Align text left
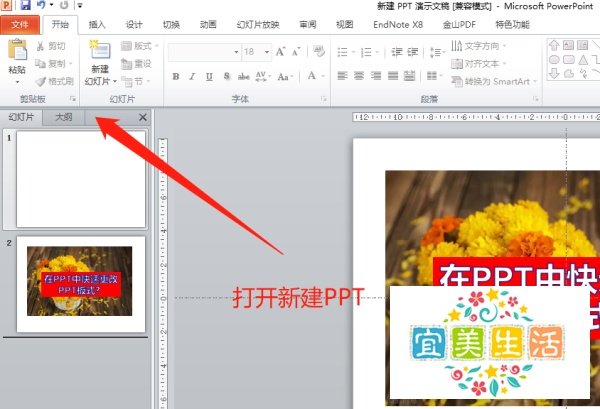Image resolution: width=600 pixels, height=409 pixels. coord(342,76)
